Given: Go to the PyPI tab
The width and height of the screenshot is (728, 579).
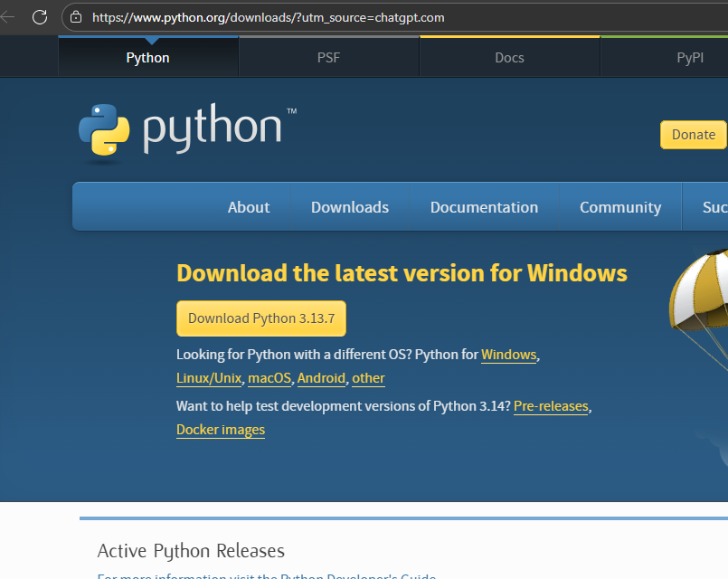Looking at the screenshot, I should (689, 58).
